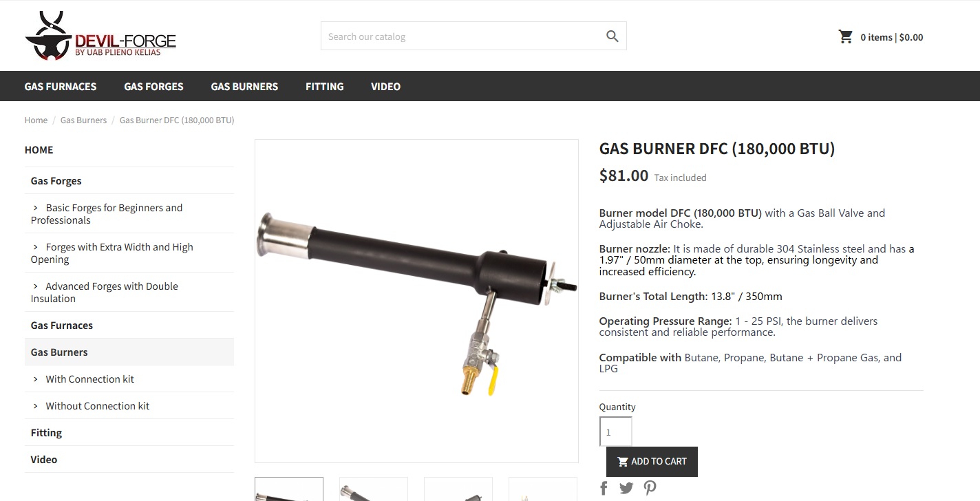Expand Forges with Extra Width chevron
This screenshot has height=501, width=980.
36,246
